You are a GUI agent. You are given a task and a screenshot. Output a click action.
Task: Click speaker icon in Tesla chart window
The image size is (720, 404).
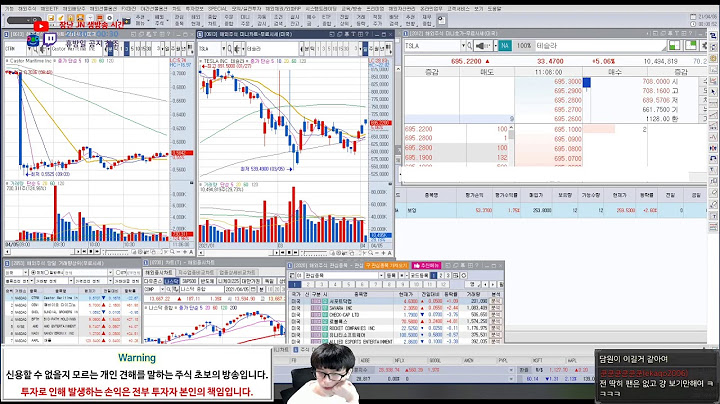click(x=237, y=49)
